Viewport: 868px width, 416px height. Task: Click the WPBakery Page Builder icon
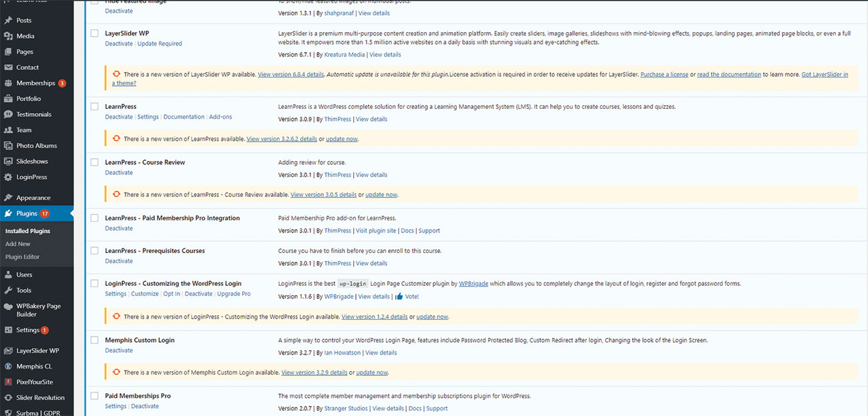tap(8, 306)
